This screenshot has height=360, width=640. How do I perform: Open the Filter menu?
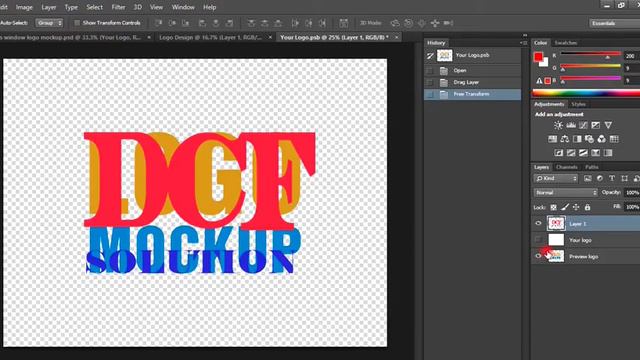click(x=118, y=7)
